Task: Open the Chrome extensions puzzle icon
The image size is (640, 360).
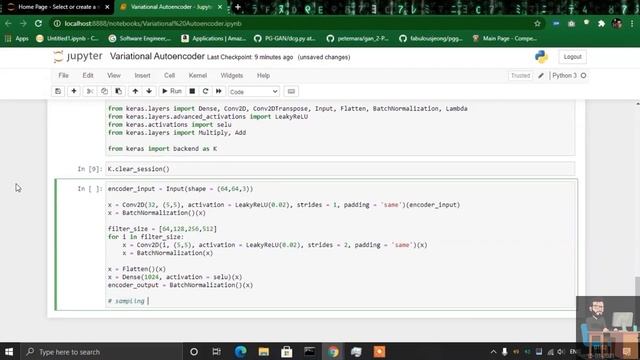Action: 601,24
